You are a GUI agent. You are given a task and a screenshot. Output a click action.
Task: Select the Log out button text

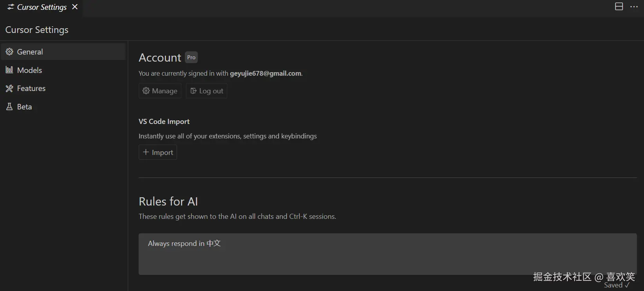click(x=211, y=91)
